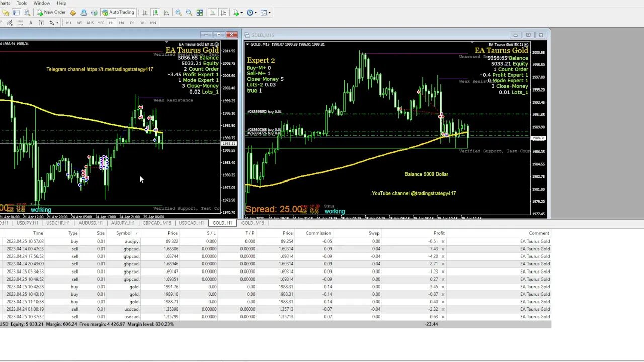Image resolution: width=644 pixels, height=362 pixels.
Task: Switch to the GBPCAD,M15 chart tab
Action: (x=156, y=223)
